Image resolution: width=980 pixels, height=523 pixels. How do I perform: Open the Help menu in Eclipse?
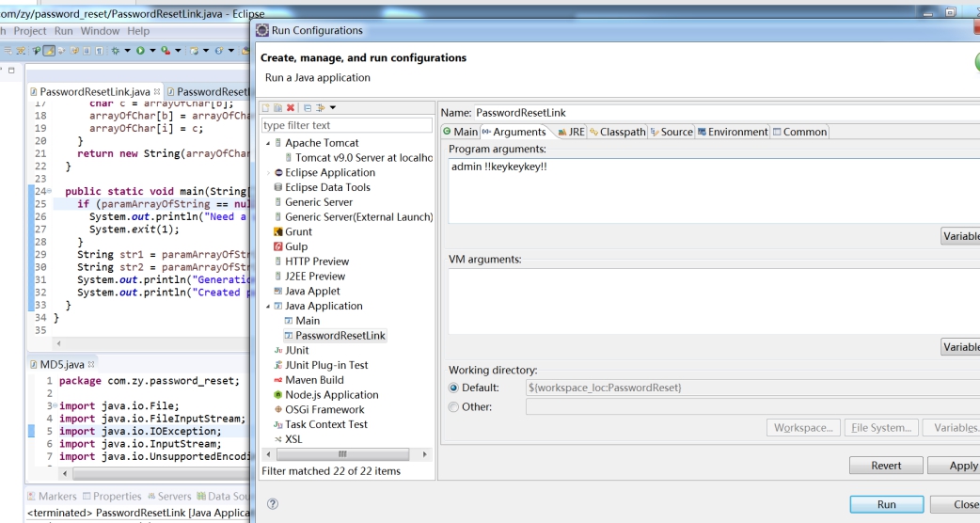(x=138, y=31)
